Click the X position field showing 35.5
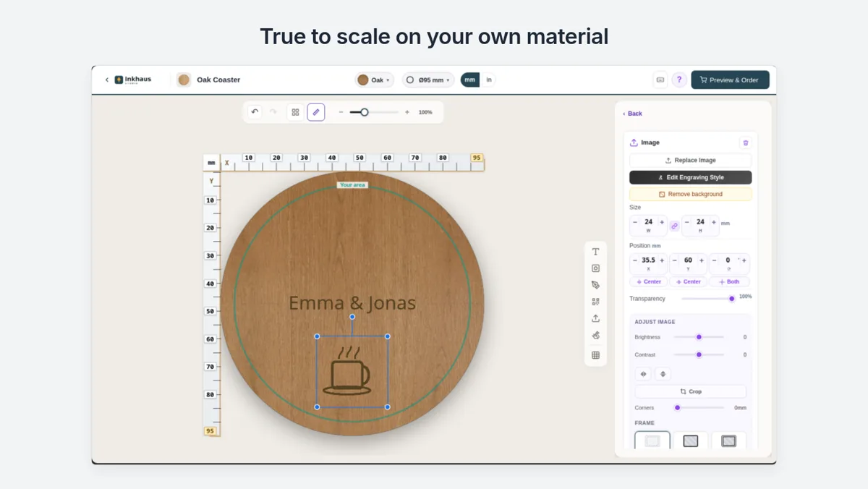 (x=648, y=260)
